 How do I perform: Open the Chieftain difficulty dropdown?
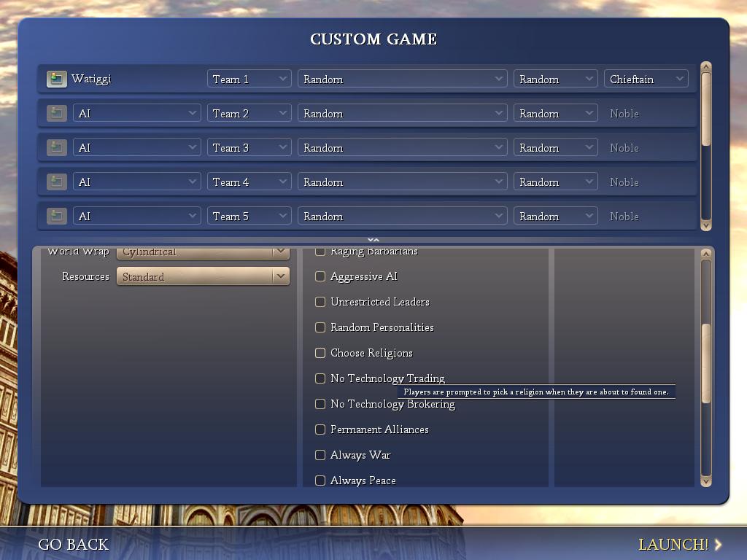(646, 79)
